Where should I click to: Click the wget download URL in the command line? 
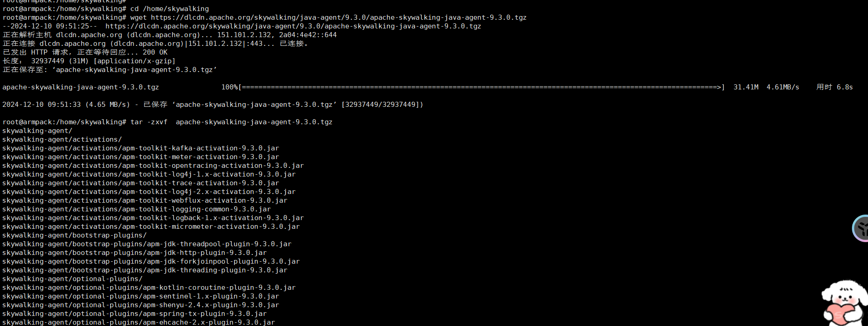[x=338, y=17]
